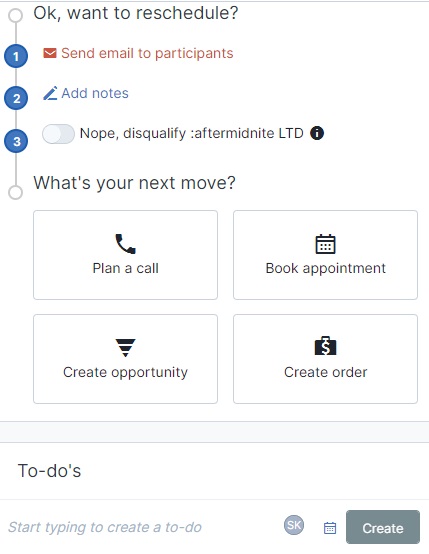Focus the Start typing to-do input field

(x=141, y=527)
